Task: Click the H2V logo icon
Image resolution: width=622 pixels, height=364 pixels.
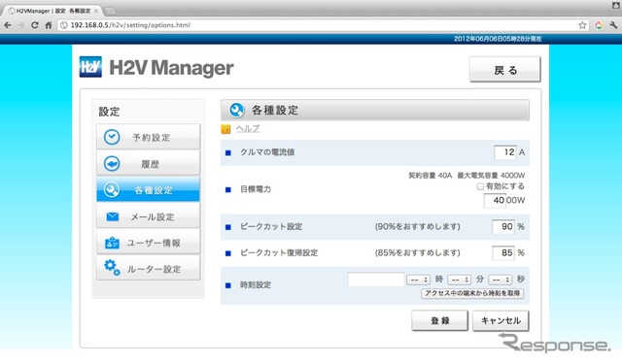Action: click(x=90, y=67)
